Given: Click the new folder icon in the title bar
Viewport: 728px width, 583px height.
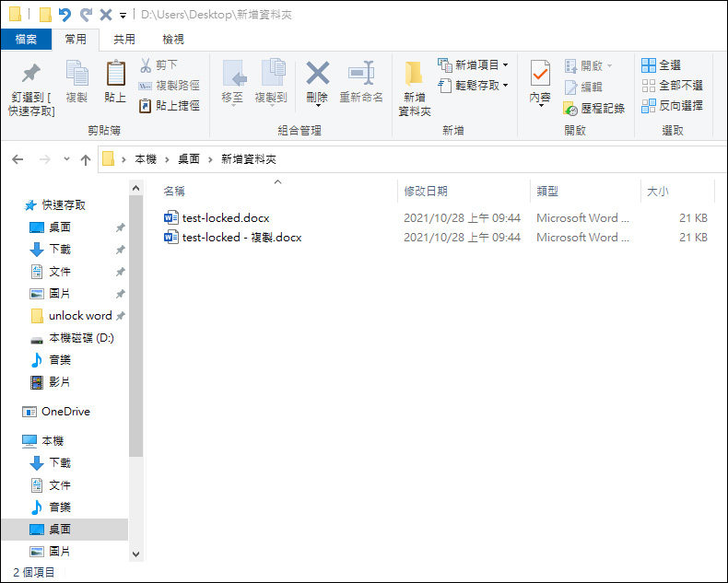Looking at the screenshot, I should pyautogui.click(x=45, y=15).
